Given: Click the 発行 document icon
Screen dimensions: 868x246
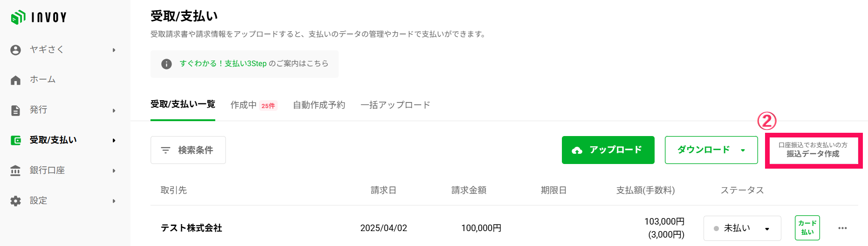Looking at the screenshot, I should coord(15,110).
